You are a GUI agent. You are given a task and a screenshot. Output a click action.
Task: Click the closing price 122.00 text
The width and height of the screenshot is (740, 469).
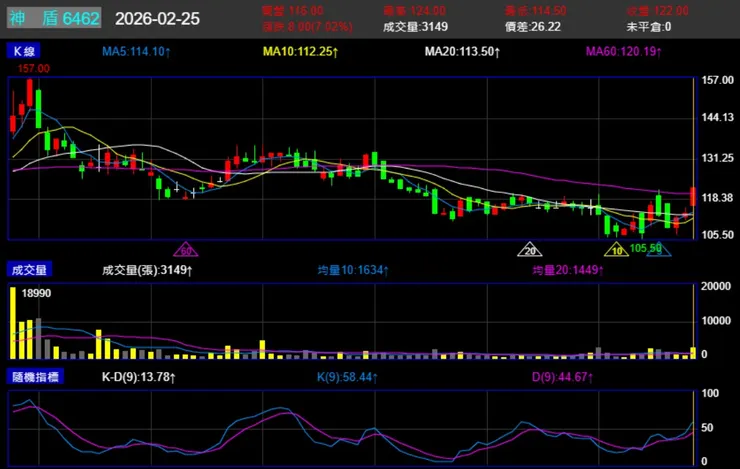click(x=657, y=11)
